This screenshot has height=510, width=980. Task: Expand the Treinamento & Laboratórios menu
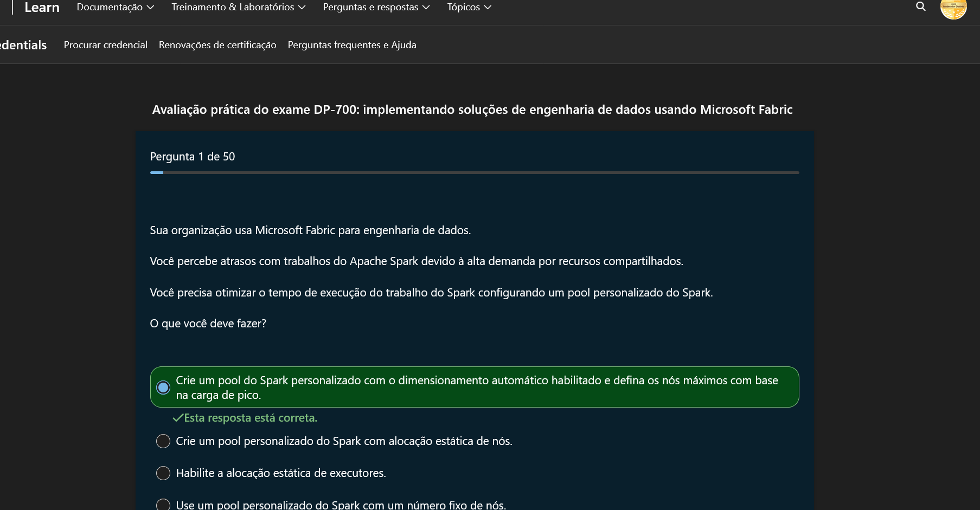239,7
